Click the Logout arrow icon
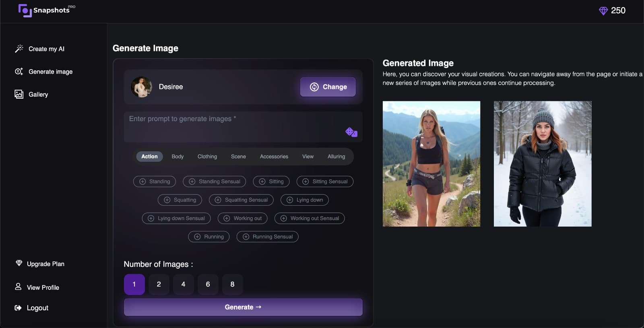The width and height of the screenshot is (644, 328). (18, 308)
